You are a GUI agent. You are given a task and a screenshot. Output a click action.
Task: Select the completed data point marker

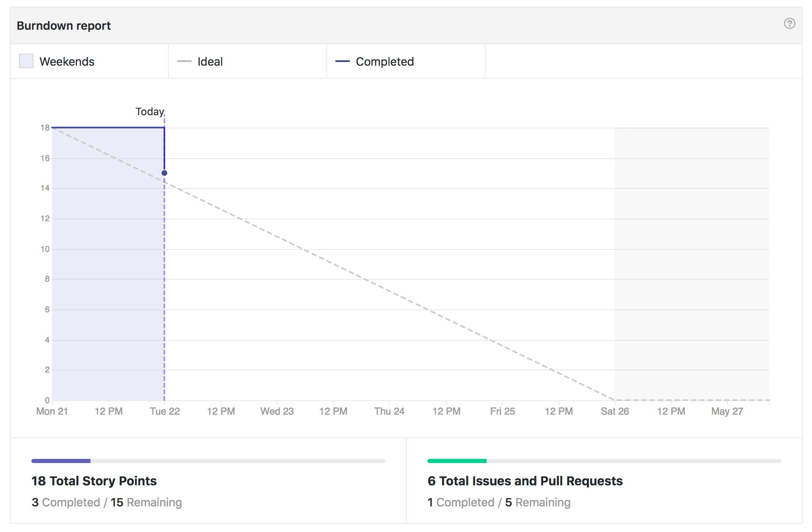click(x=164, y=173)
